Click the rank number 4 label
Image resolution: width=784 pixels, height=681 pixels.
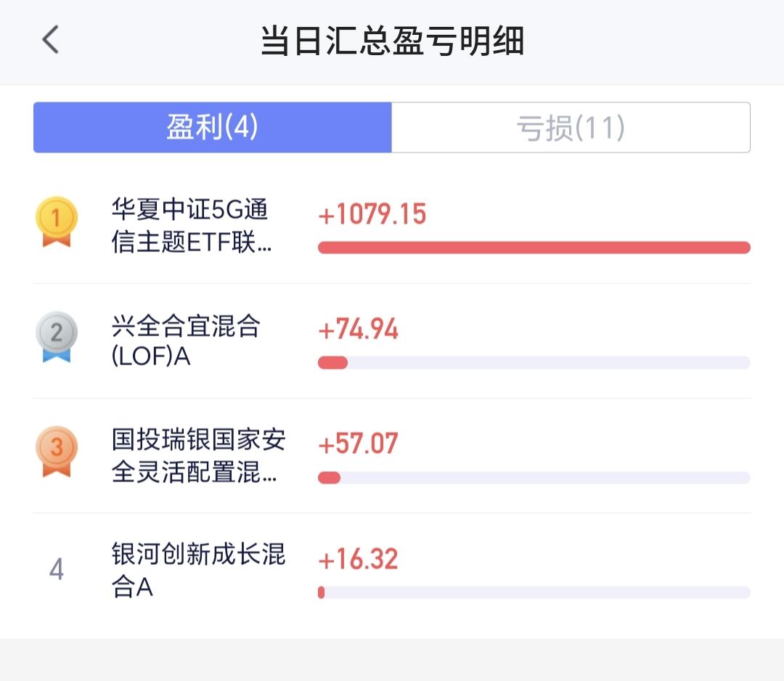tap(56, 570)
